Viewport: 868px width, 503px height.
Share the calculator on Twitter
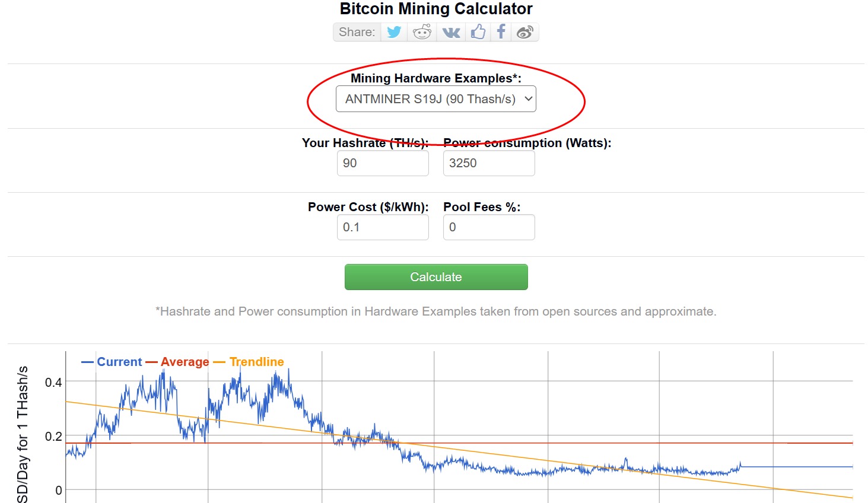(x=393, y=31)
